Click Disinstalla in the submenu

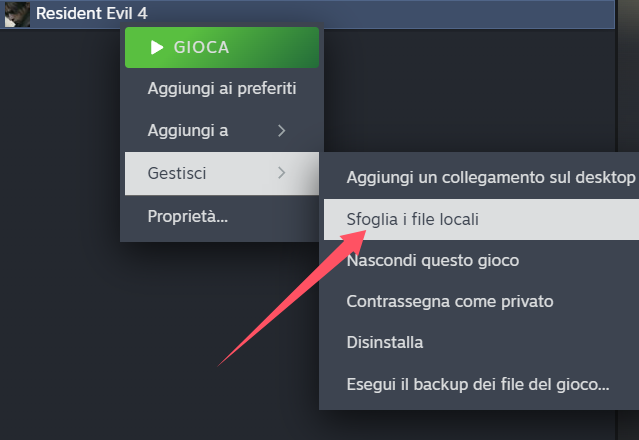pos(481,343)
